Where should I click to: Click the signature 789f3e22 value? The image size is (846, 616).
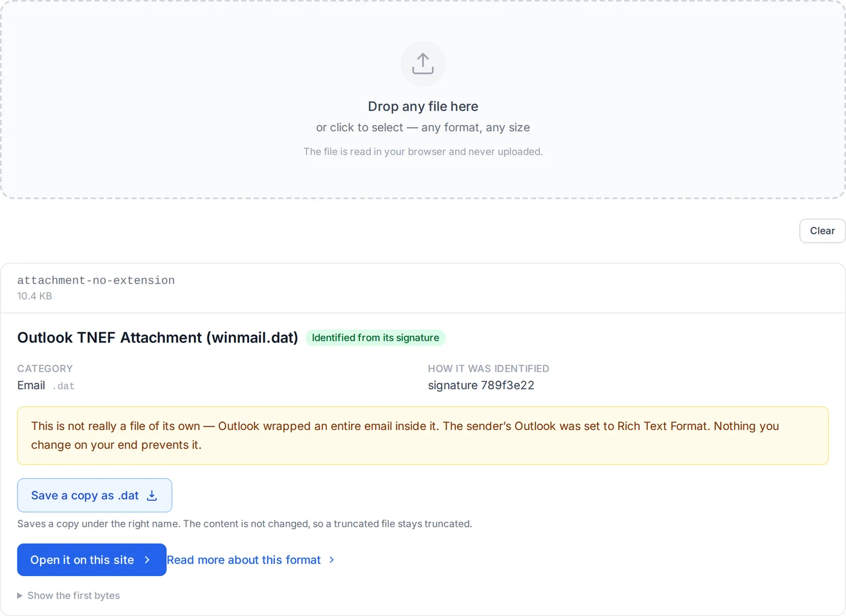[x=481, y=385]
